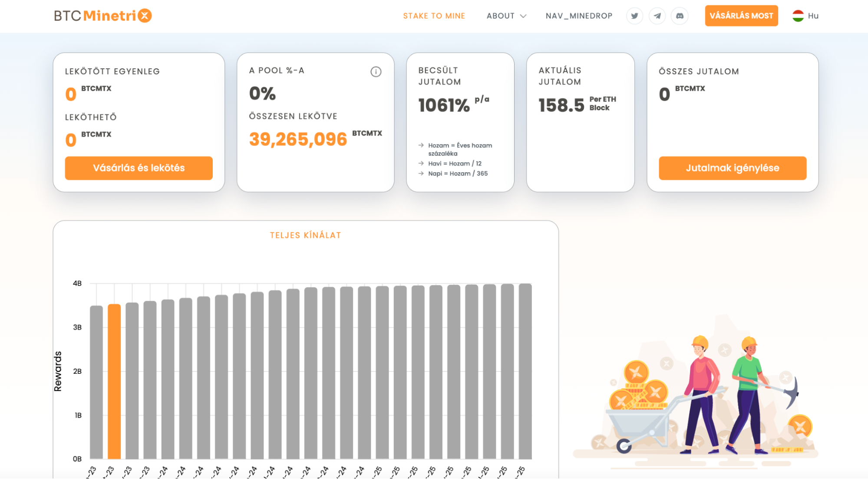The width and height of the screenshot is (868, 479).
Task: Open the STAKE TO MINE page
Action: click(434, 16)
